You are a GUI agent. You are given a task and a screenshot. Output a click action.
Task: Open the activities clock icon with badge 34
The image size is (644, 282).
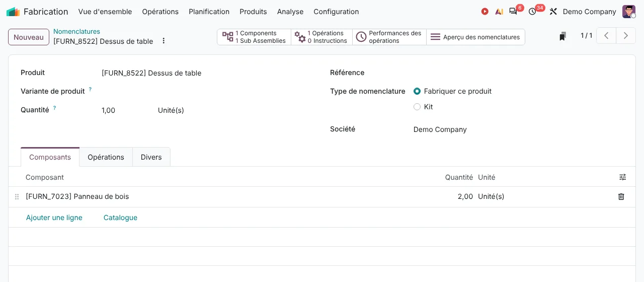(x=532, y=12)
